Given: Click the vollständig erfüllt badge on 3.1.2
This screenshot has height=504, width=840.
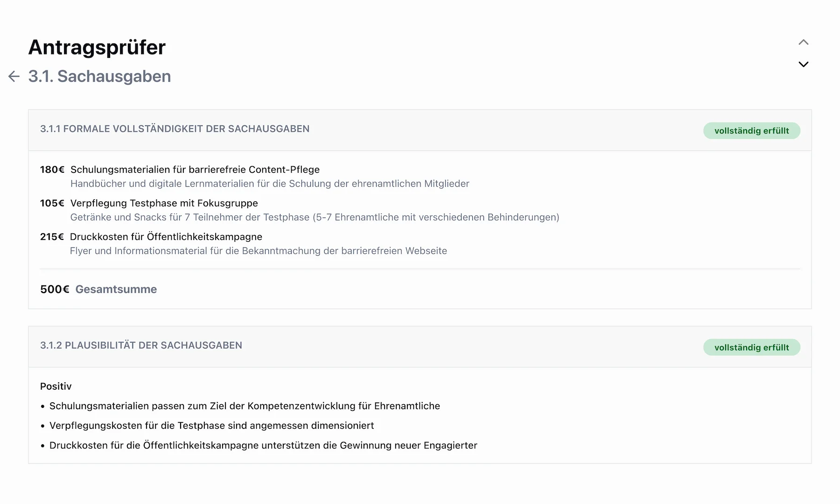Looking at the screenshot, I should pos(751,347).
